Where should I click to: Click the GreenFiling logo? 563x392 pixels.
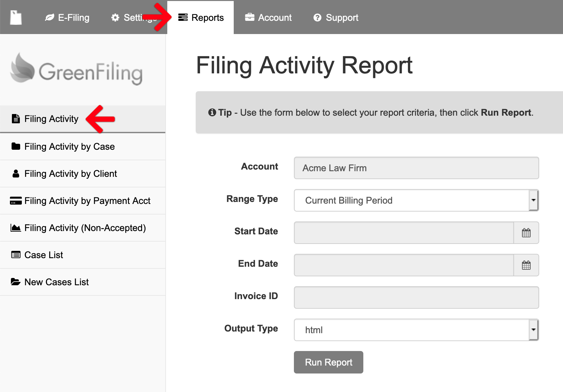pyautogui.click(x=76, y=69)
